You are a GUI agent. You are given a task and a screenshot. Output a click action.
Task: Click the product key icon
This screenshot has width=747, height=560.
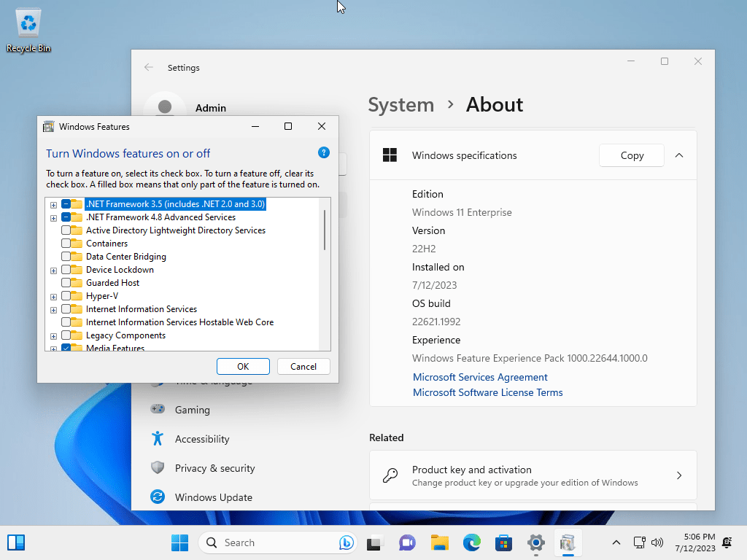[x=390, y=475]
